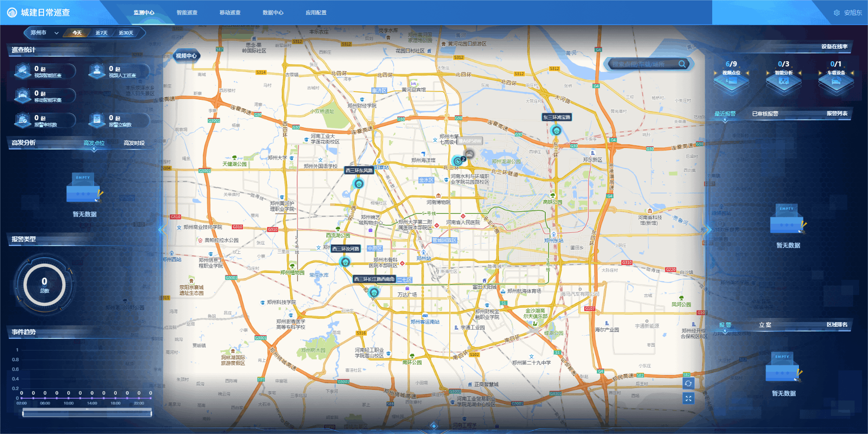
Task: Click the settings gear icon
Action: (x=836, y=13)
